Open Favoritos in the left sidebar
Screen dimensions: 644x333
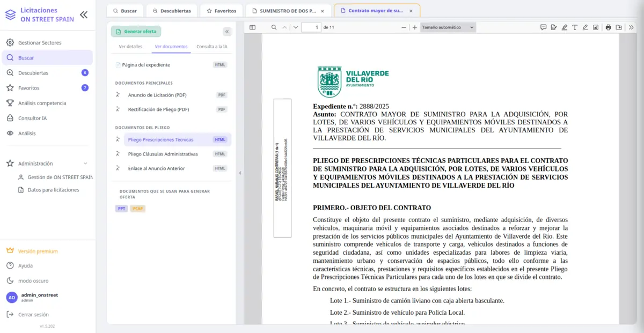[48, 88]
